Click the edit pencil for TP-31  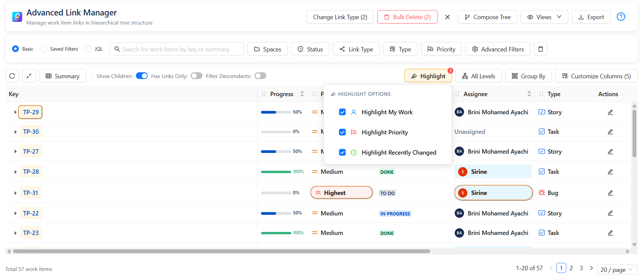610,193
